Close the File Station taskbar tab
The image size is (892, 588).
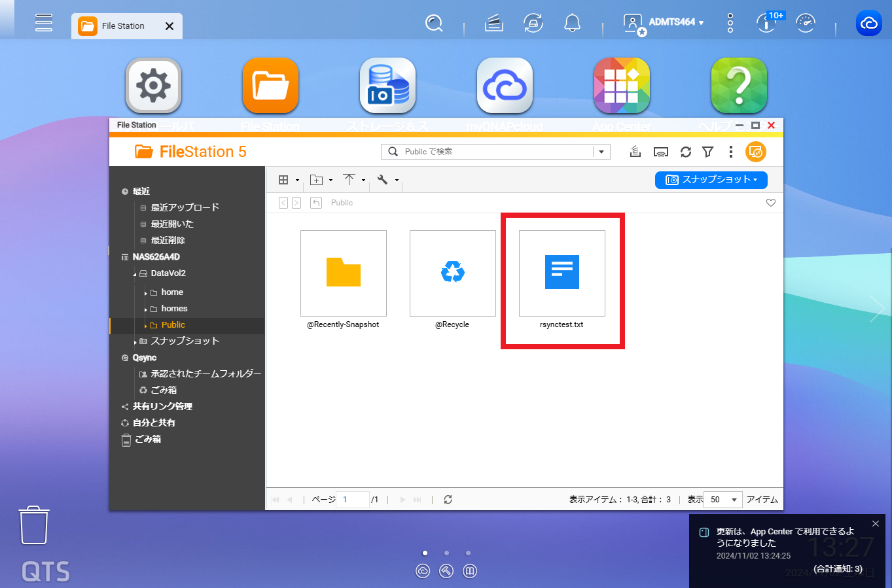tap(169, 26)
